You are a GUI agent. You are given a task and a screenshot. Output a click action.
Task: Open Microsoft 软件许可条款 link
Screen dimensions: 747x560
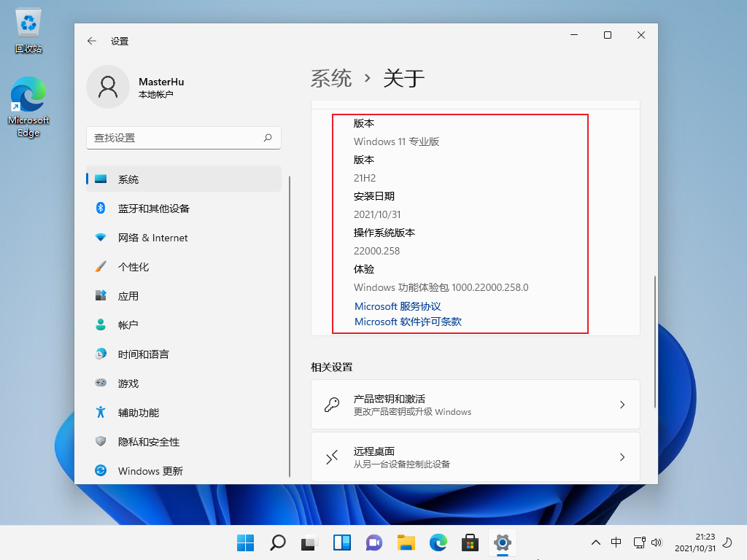[x=408, y=322]
